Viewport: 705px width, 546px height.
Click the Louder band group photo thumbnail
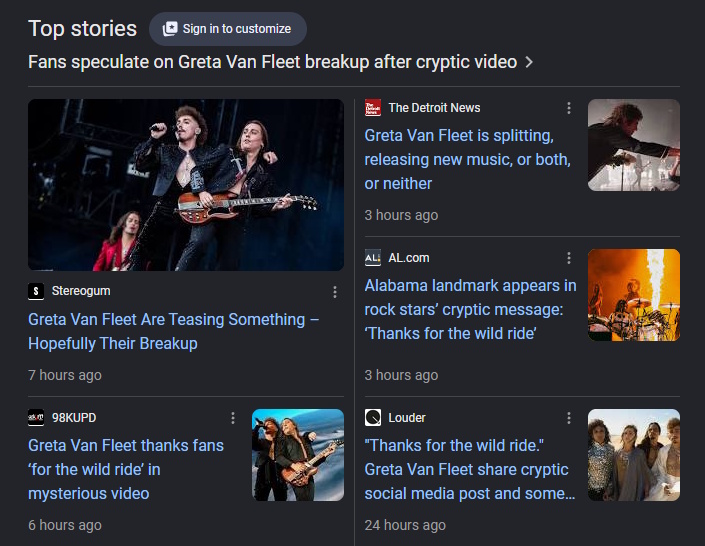tap(634, 455)
